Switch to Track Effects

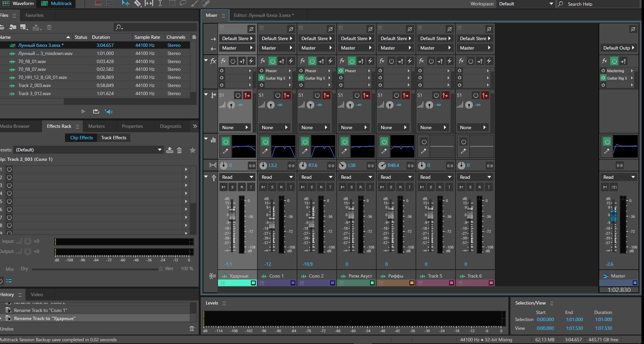(114, 138)
